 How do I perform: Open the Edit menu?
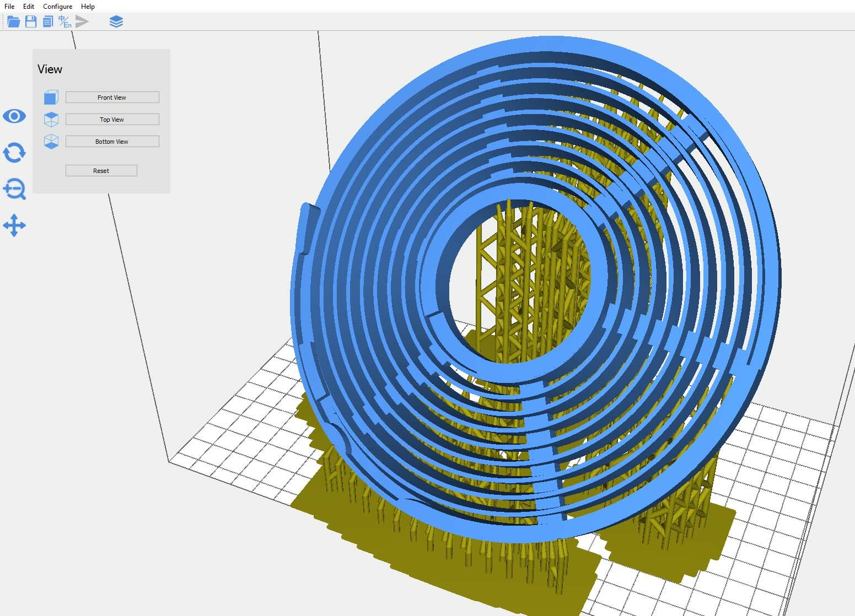click(29, 6)
